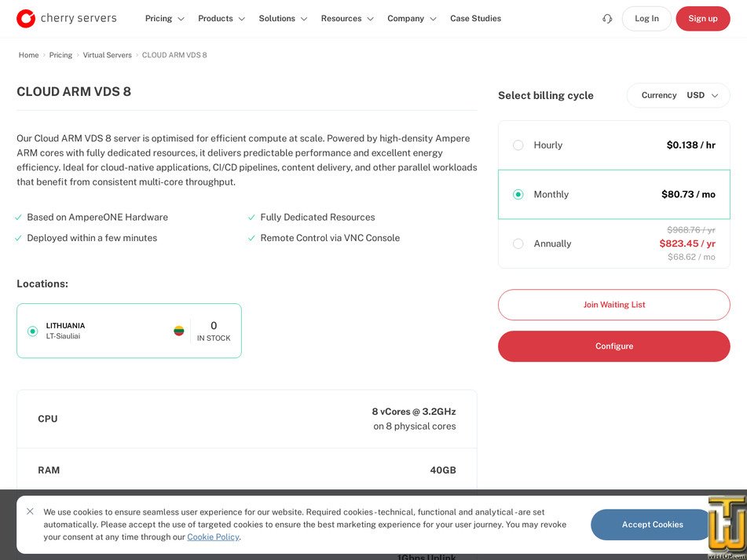Click the Cherry Servers logo
This screenshot has width=747, height=560.
(x=66, y=18)
